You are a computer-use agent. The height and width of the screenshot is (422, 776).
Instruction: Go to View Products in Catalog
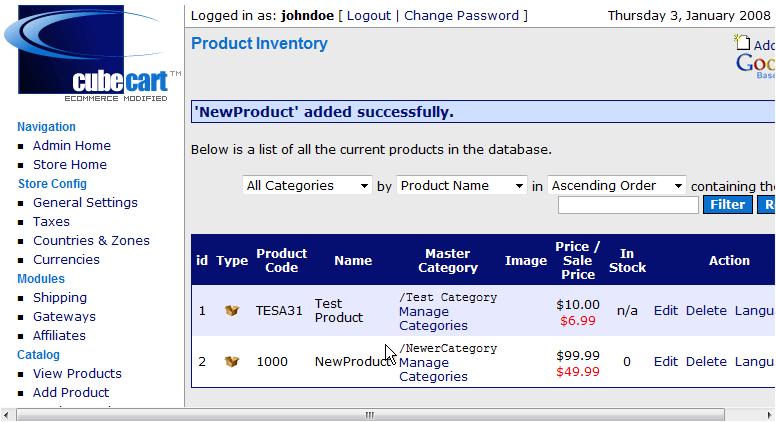click(x=77, y=374)
